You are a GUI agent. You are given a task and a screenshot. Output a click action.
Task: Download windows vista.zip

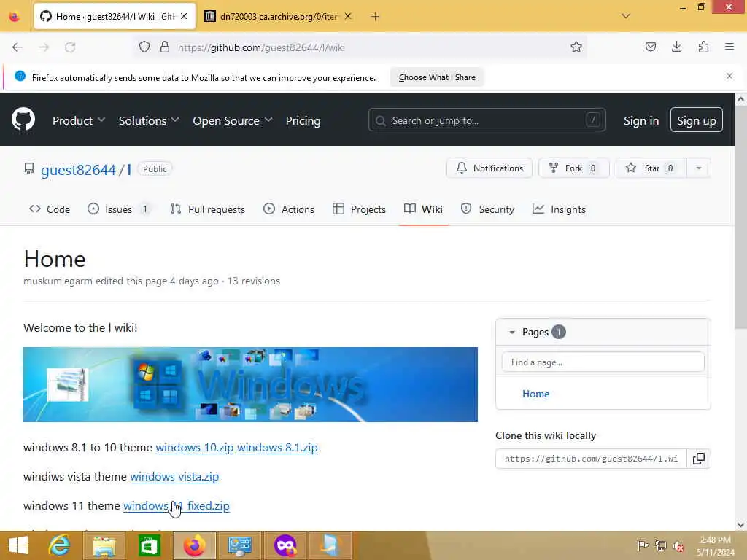pyautogui.click(x=174, y=477)
